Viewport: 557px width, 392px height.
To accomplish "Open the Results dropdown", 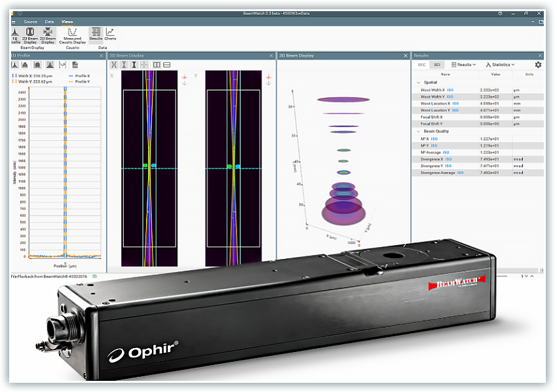I will (x=465, y=65).
